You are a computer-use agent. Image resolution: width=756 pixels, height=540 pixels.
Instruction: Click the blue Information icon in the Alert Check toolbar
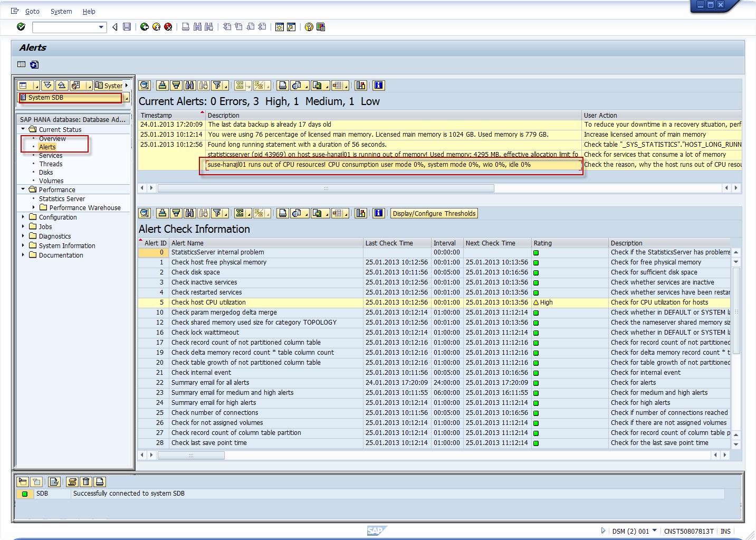[378, 213]
